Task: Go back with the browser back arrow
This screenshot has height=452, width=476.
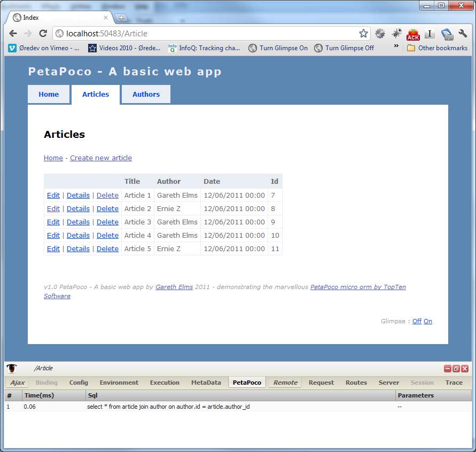Action: [13, 34]
